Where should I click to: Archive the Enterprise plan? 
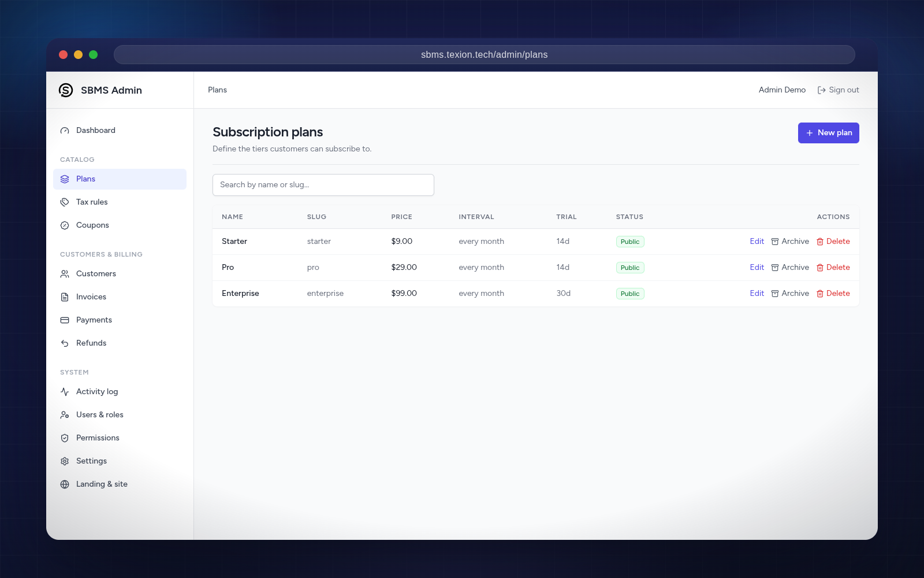point(790,294)
